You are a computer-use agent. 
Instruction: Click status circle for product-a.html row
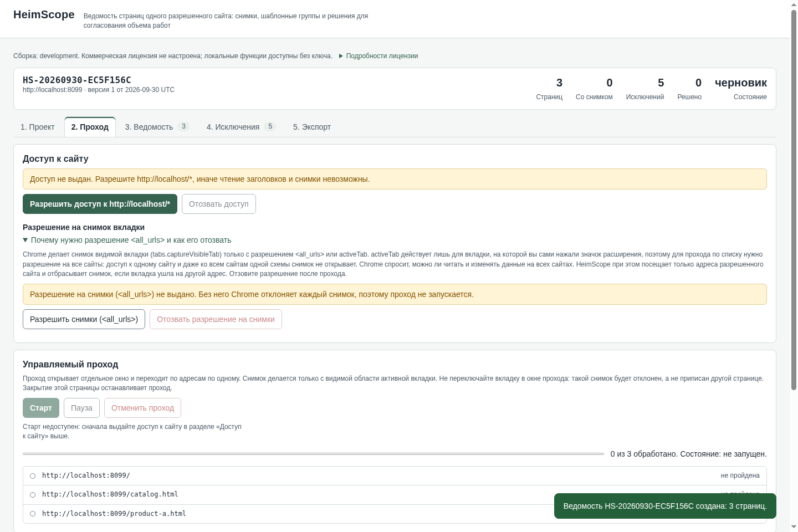33,514
